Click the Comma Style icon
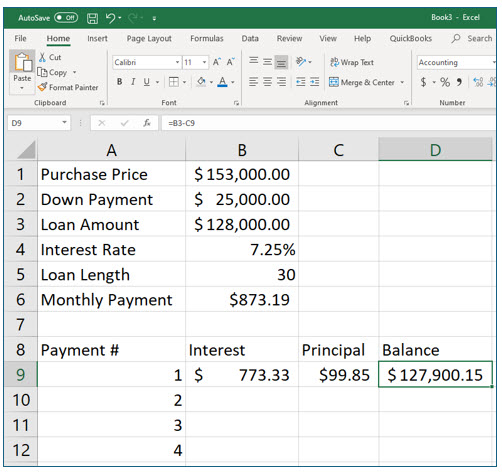This screenshot has width=502, height=472. [459, 82]
